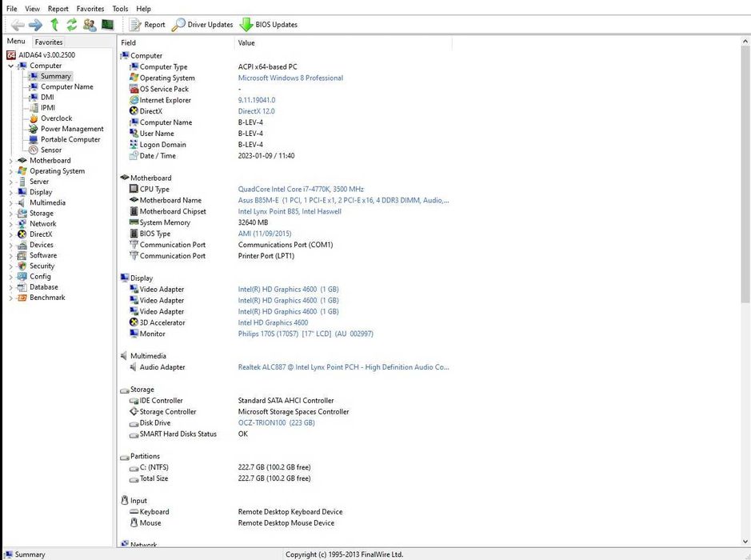The height and width of the screenshot is (560, 751).
Task: Expand the Operating System tree node
Action: point(10,171)
